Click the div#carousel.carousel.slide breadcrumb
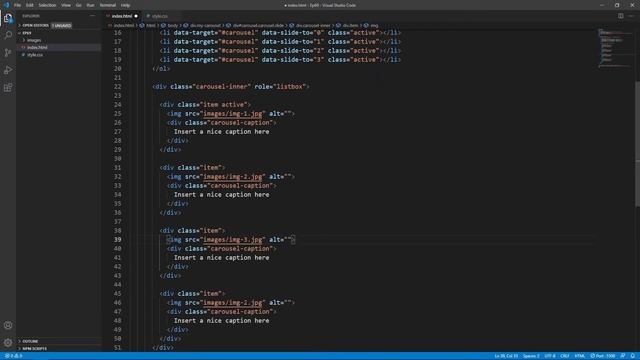The image size is (640, 360). (x=258, y=26)
